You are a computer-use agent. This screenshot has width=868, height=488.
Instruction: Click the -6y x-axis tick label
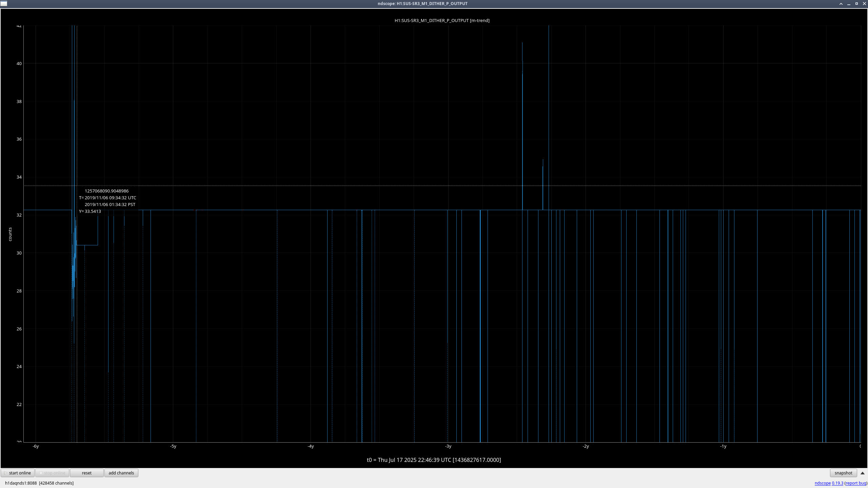pyautogui.click(x=36, y=446)
